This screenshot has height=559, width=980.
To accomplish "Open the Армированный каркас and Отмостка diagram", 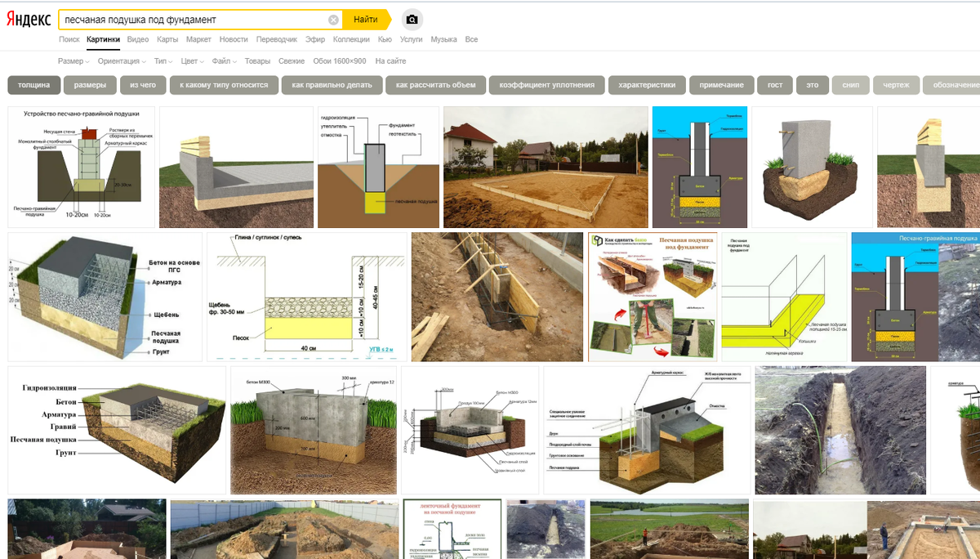I will (648, 430).
